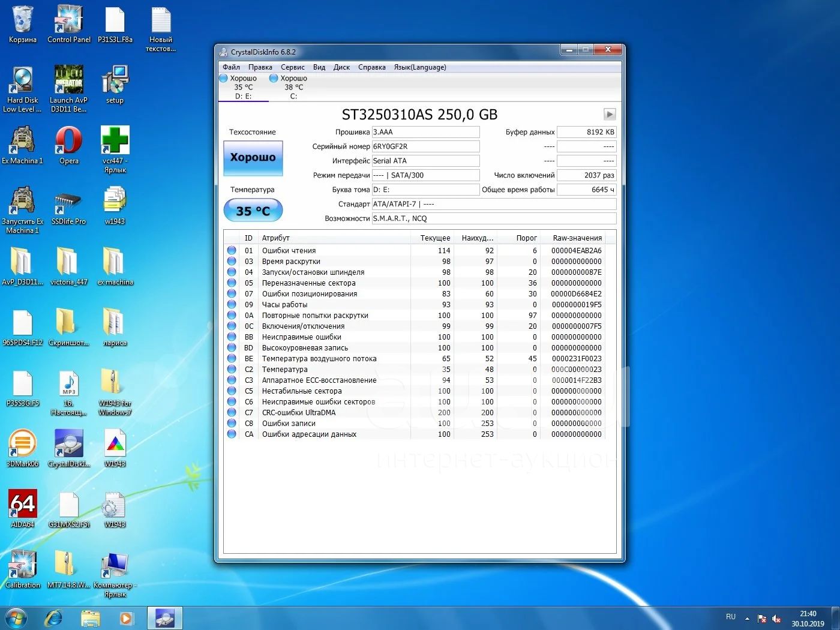This screenshot has height=630, width=840.
Task: Open the Скриншот folder
Action: pos(68,327)
